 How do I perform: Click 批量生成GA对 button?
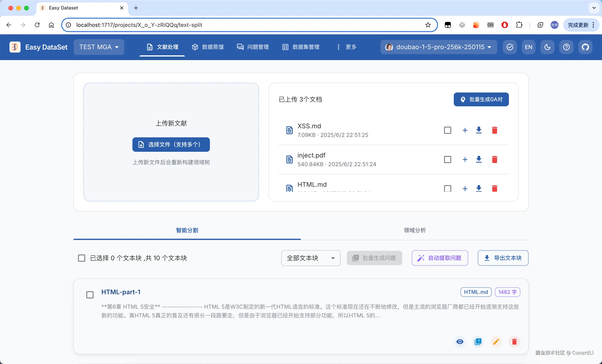click(481, 99)
